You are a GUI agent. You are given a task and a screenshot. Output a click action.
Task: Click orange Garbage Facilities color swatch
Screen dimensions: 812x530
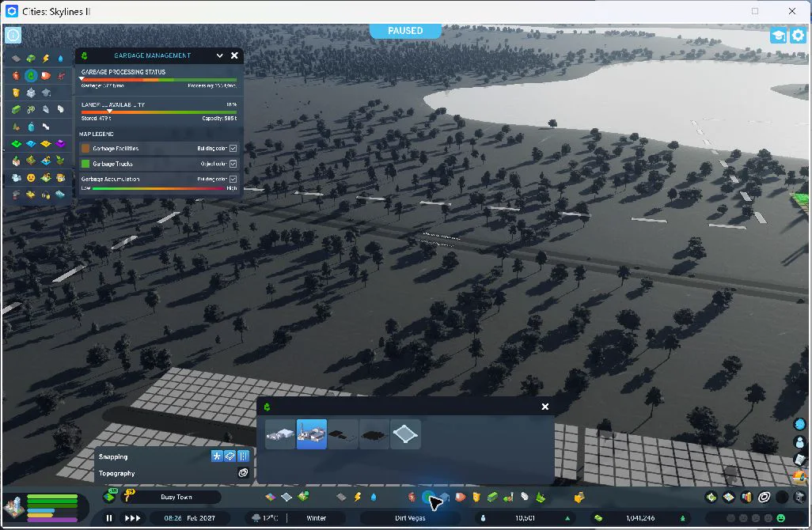click(x=85, y=149)
